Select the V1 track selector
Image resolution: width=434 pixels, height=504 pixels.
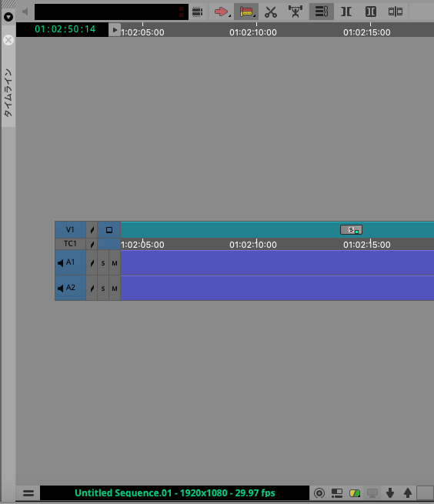click(70, 230)
